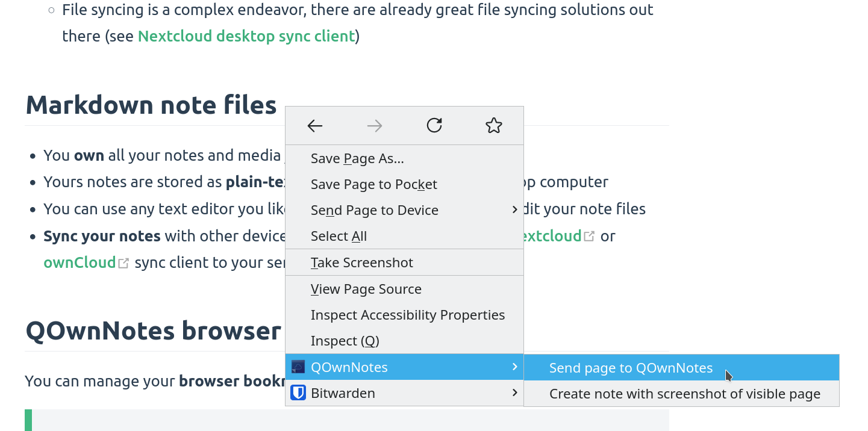868x431 pixels.
Task: Click the back arrow in context menu
Action: pos(315,126)
